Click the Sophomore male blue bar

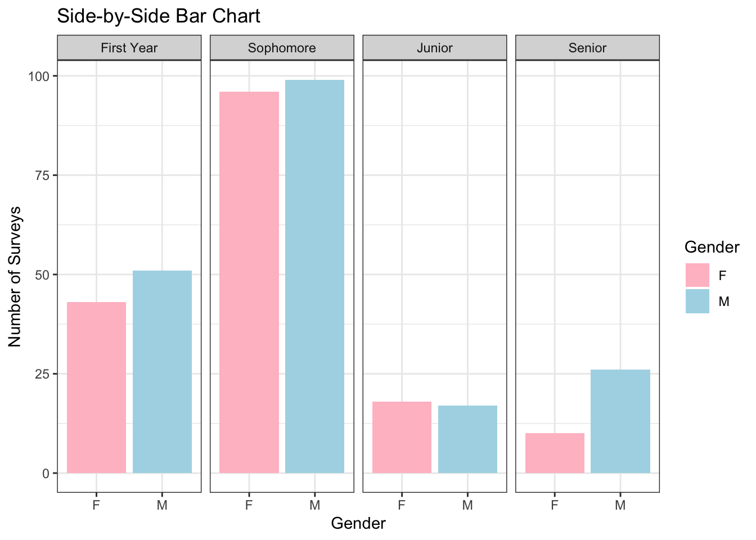point(314,276)
